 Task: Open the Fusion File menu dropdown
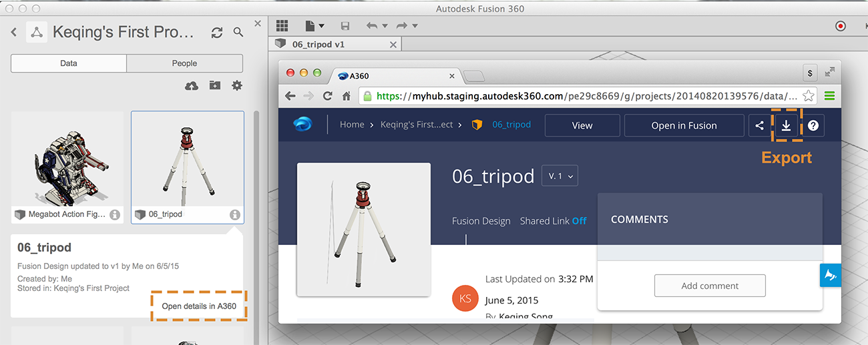pos(315,26)
